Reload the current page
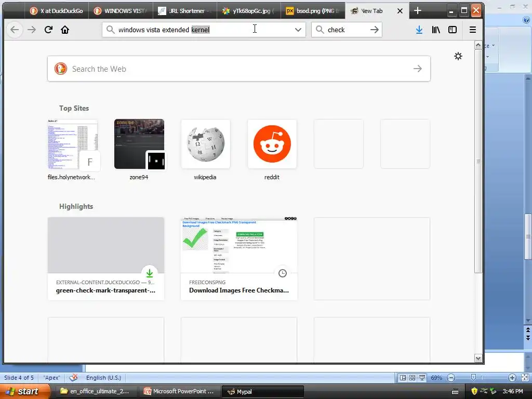The height and width of the screenshot is (399, 532). tap(48, 30)
